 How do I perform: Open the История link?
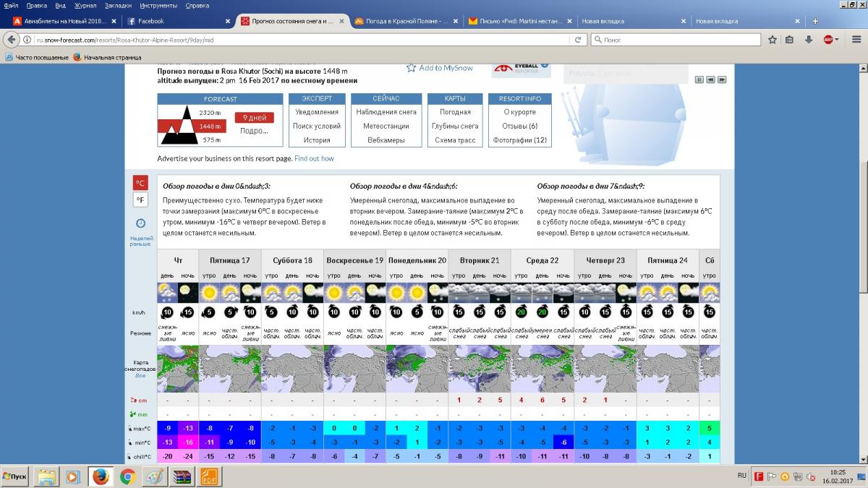coord(317,140)
